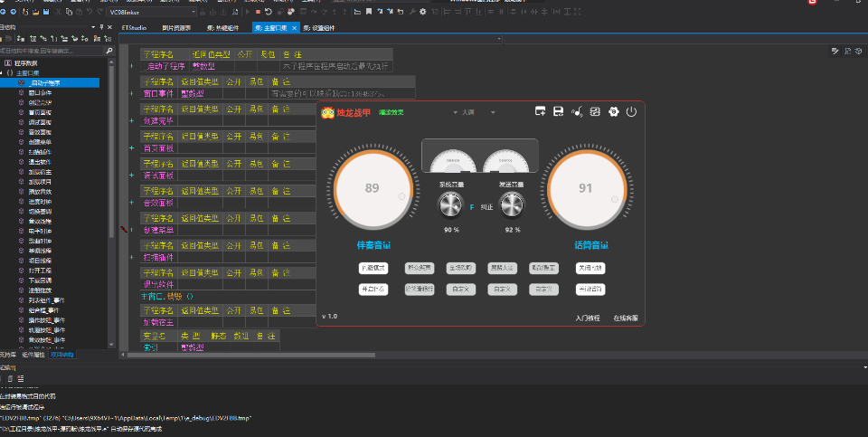Viewport: 868px width, 437px height.
Task: Click the add-window icon in audio panel header
Action: pyautogui.click(x=540, y=112)
